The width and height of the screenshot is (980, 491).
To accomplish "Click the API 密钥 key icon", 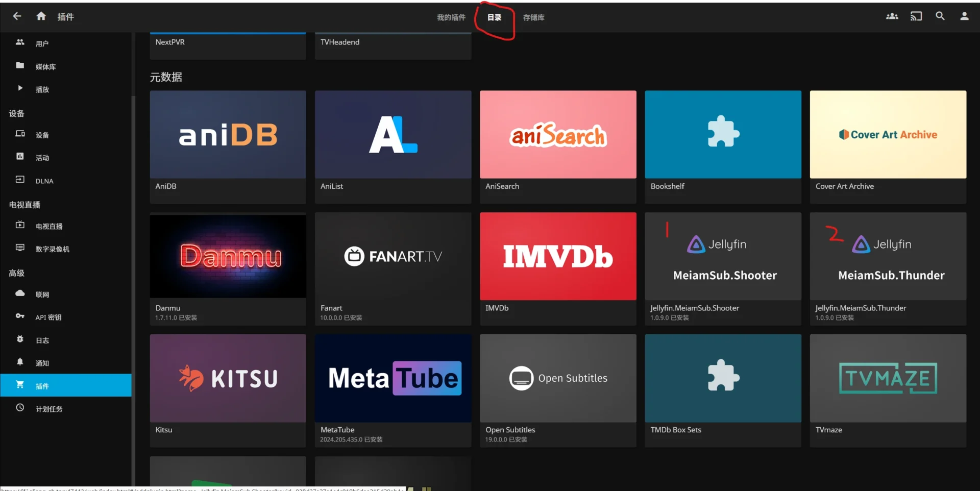I will click(x=20, y=316).
